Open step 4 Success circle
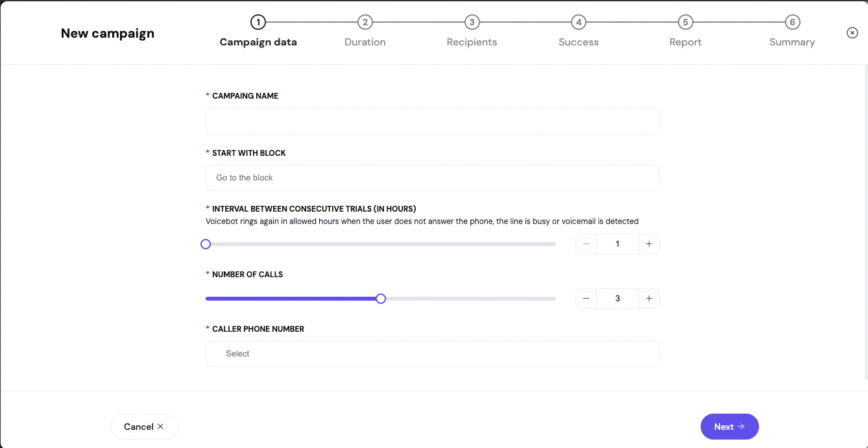This screenshot has height=448, width=868. (579, 23)
